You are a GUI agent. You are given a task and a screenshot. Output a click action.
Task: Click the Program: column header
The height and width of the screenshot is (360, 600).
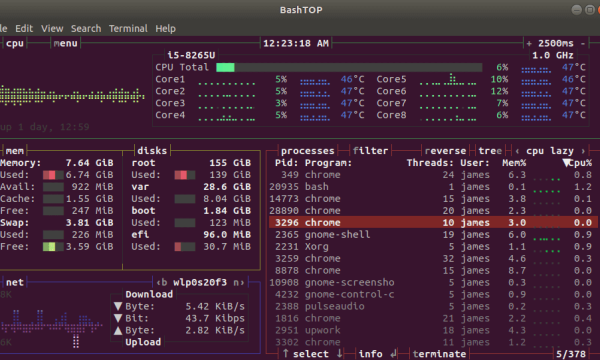point(328,163)
